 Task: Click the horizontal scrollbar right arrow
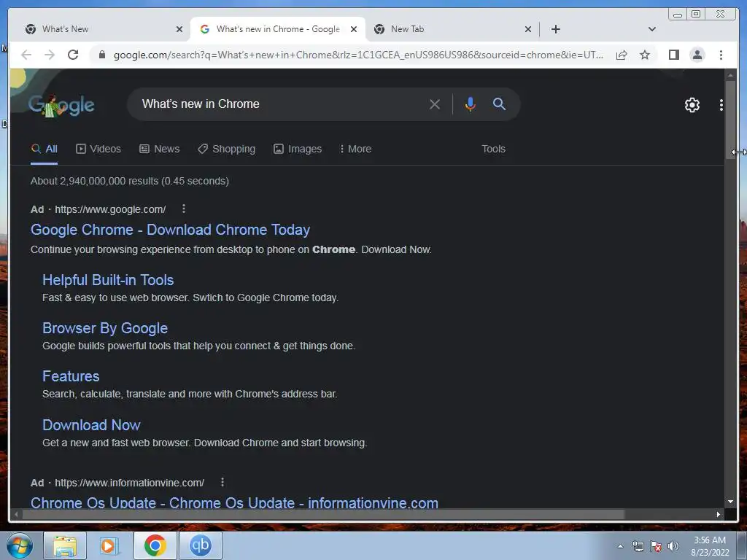(x=719, y=514)
